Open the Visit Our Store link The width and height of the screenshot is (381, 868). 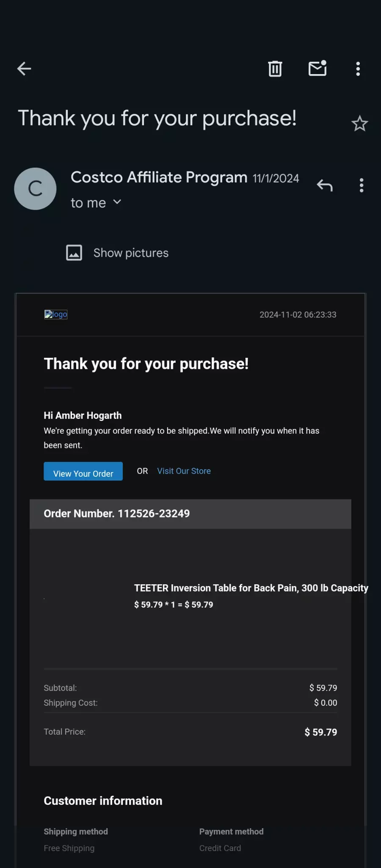(x=184, y=471)
